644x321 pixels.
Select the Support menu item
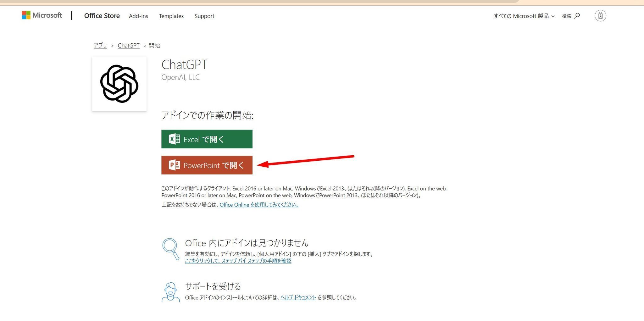tap(204, 16)
